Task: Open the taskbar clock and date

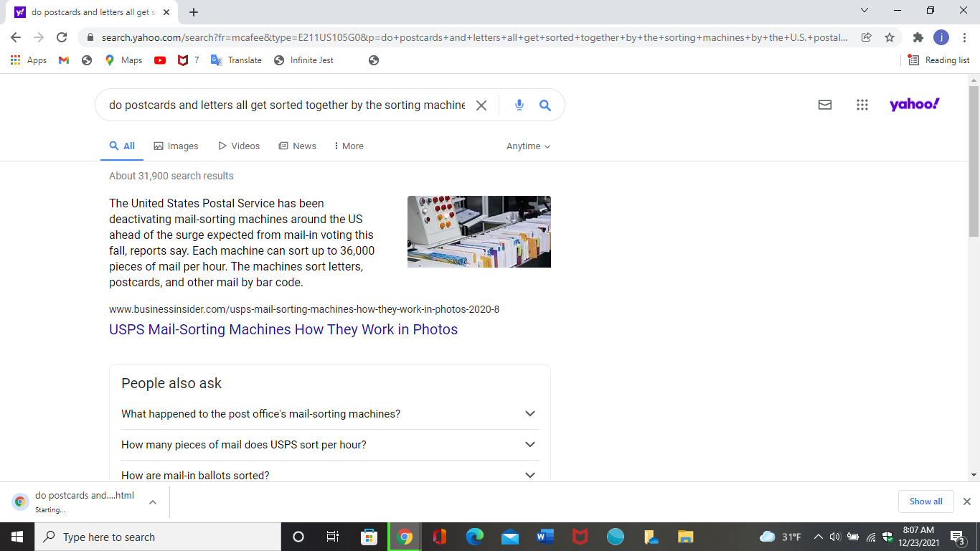Action: [x=919, y=537]
